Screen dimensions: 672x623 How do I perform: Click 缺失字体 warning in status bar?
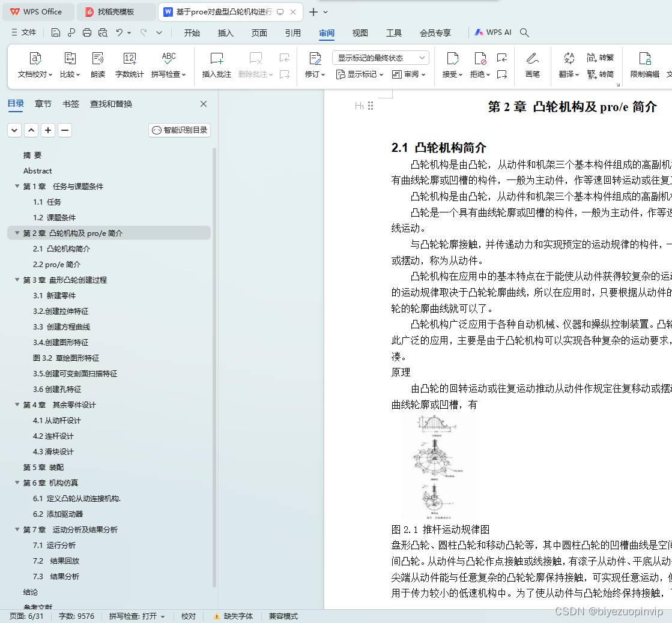(234, 616)
